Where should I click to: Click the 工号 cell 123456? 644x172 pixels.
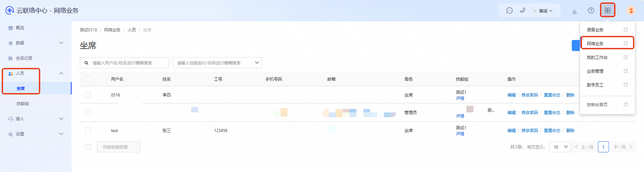tap(221, 131)
